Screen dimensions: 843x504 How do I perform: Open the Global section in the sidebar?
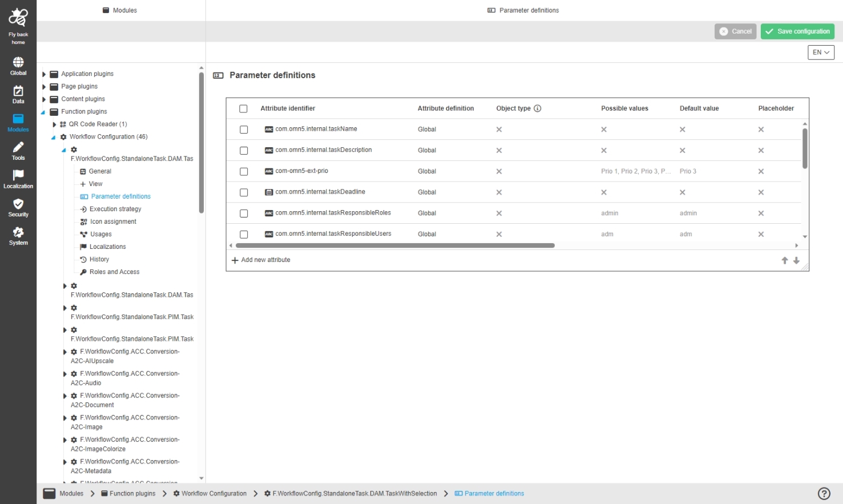tap(18, 66)
